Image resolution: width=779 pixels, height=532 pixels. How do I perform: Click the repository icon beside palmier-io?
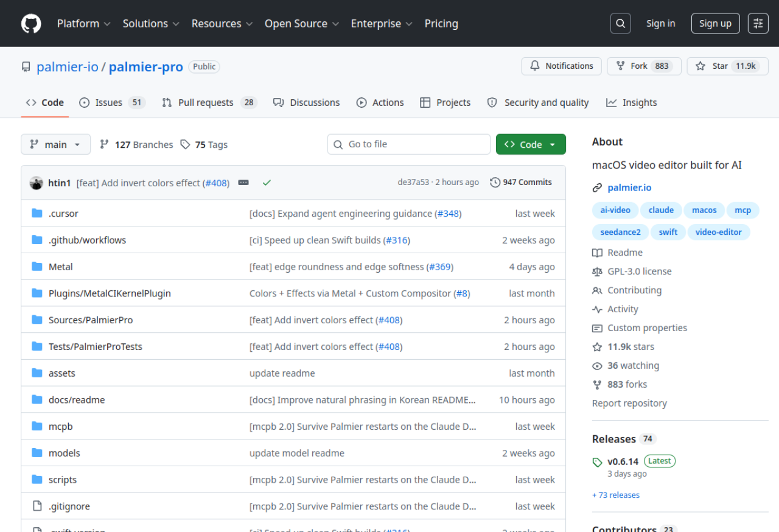[x=26, y=67]
